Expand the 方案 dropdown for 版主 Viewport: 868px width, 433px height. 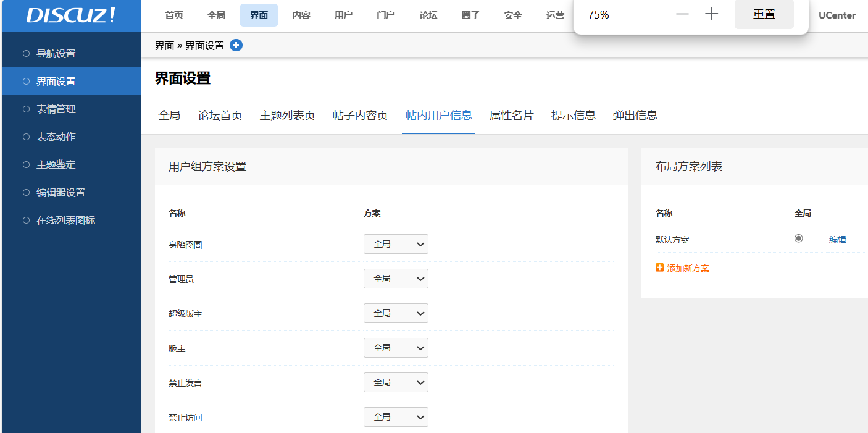click(396, 348)
